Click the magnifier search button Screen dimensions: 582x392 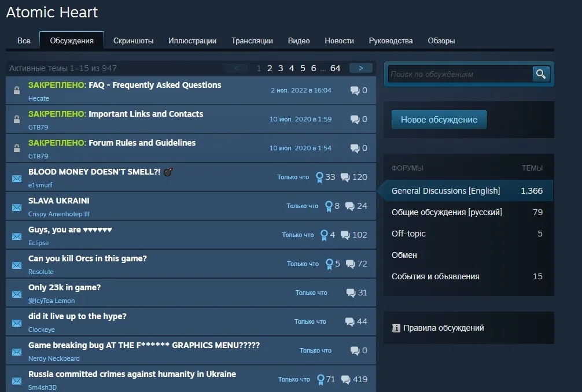[541, 74]
